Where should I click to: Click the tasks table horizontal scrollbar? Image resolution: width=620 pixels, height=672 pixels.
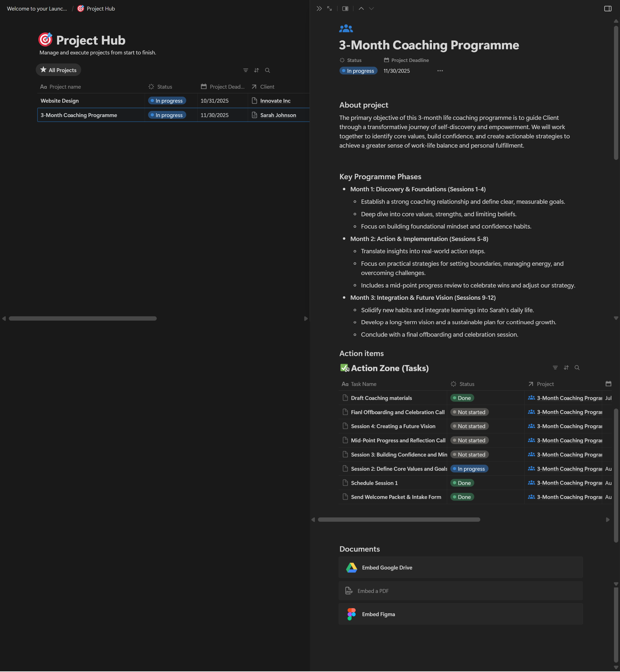point(399,519)
